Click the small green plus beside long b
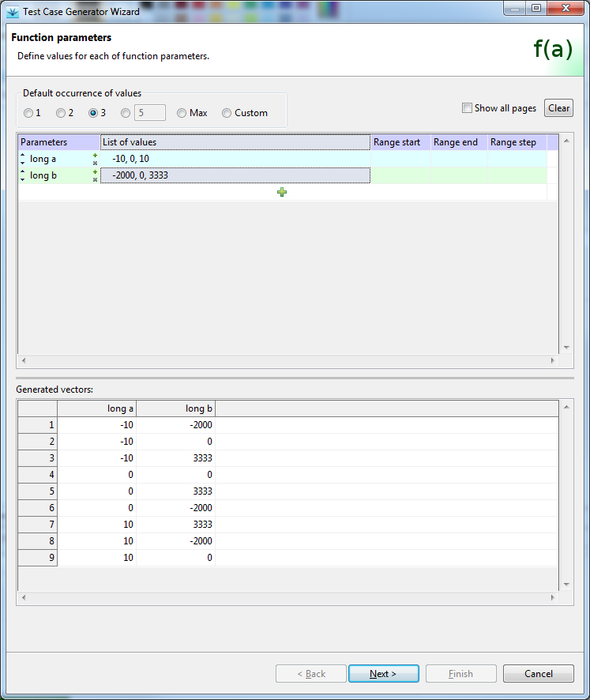This screenshot has height=700, width=590. click(95, 171)
